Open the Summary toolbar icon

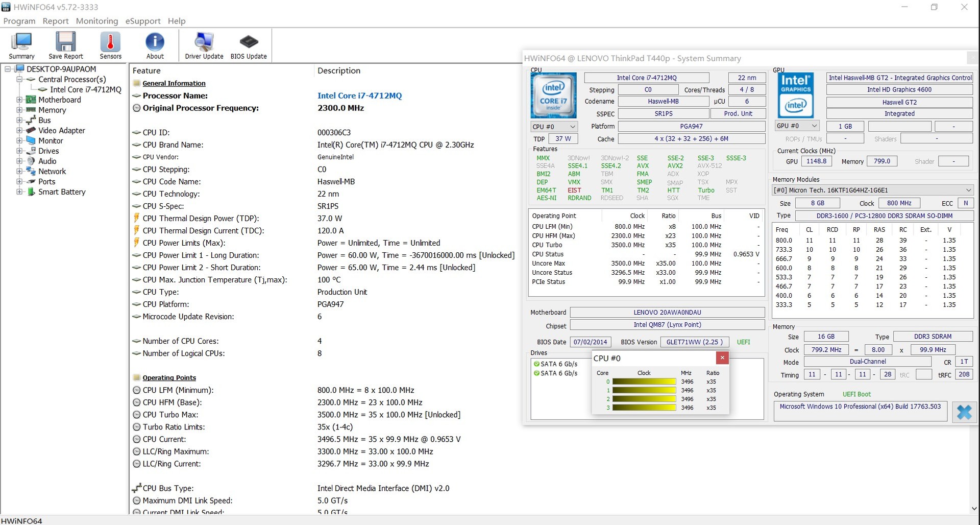[x=21, y=45]
